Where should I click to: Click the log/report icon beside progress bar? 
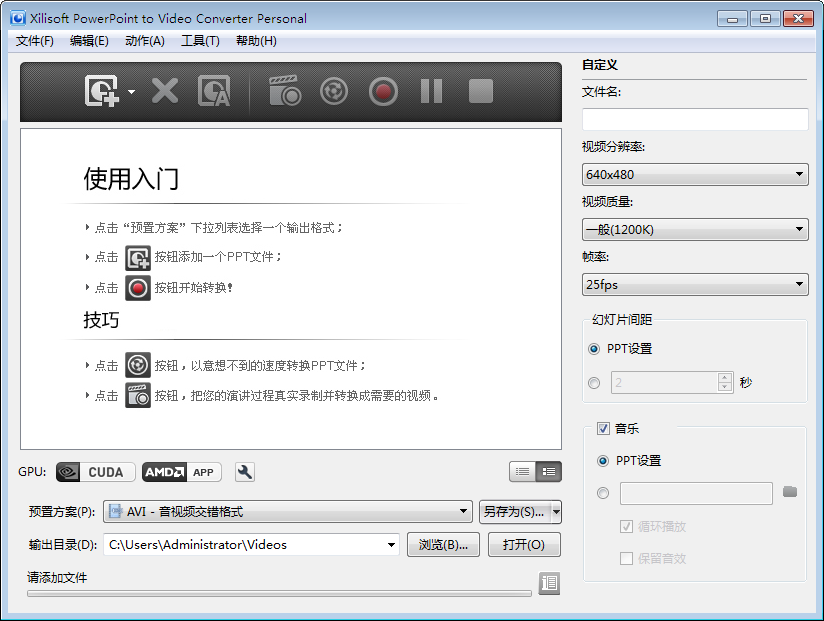549,583
